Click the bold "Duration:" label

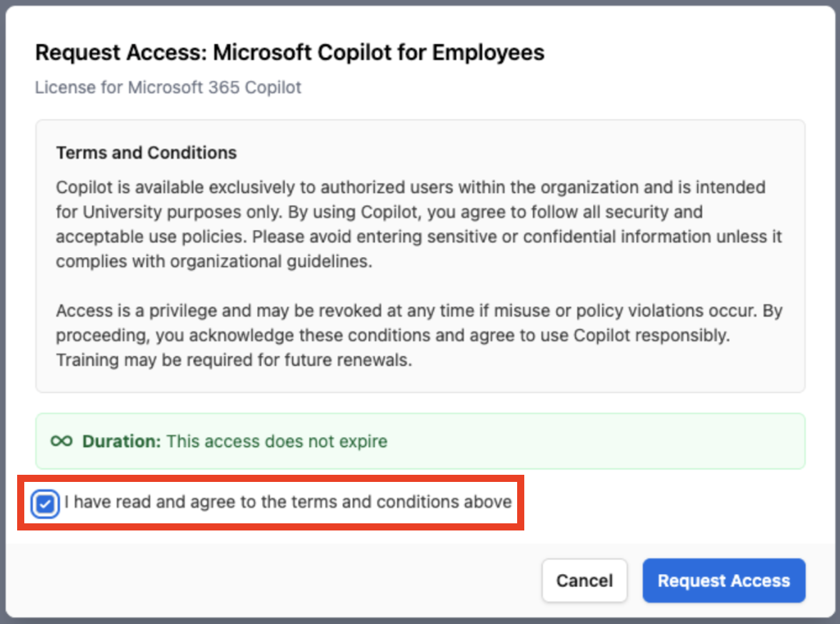[121, 441]
